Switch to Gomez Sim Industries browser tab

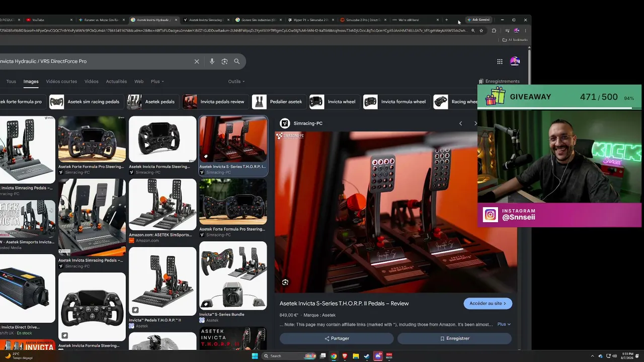coord(258,20)
